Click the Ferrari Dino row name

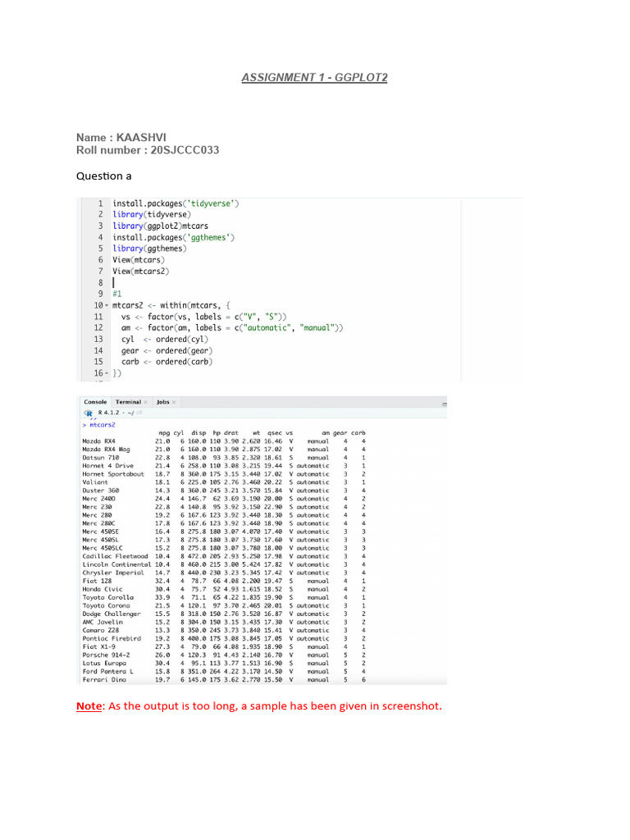pyautogui.click(x=104, y=680)
